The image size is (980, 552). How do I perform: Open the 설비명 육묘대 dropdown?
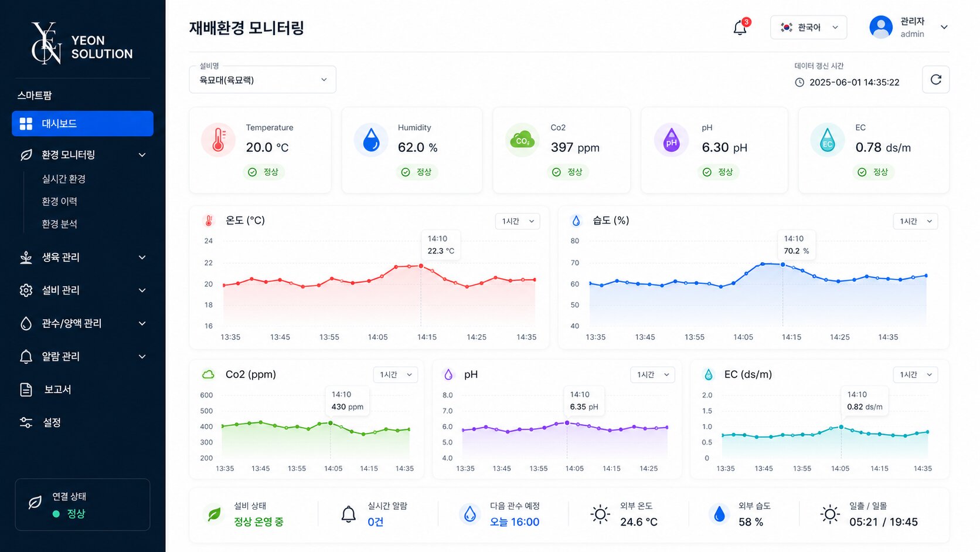(263, 80)
